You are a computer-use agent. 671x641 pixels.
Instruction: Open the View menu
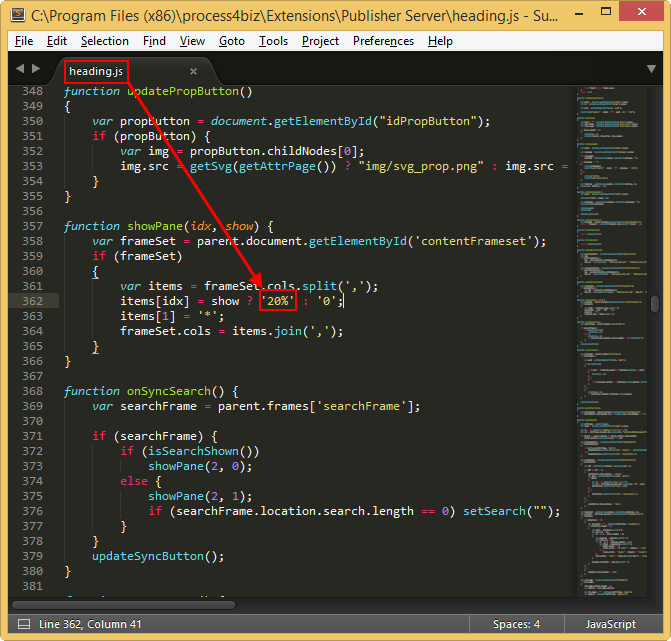(x=192, y=41)
